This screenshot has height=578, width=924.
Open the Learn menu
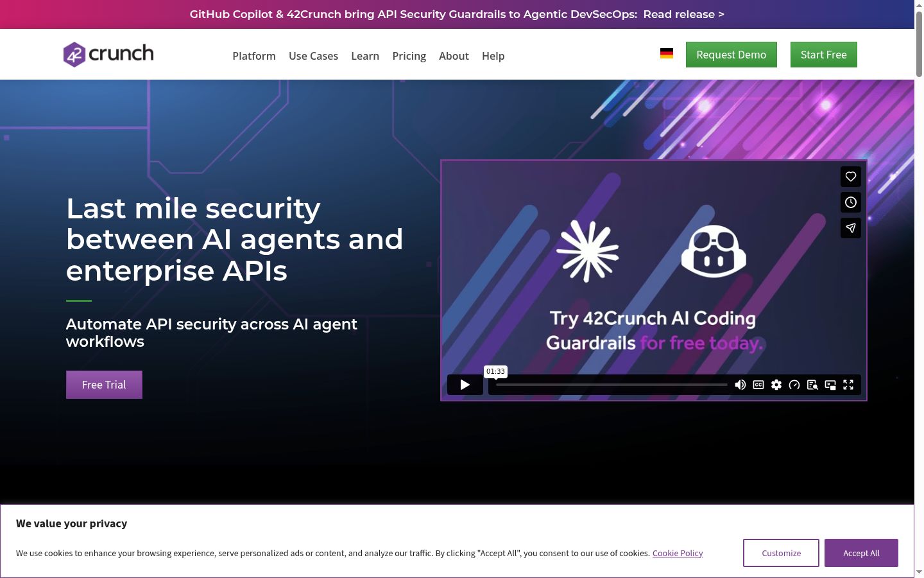coord(365,56)
